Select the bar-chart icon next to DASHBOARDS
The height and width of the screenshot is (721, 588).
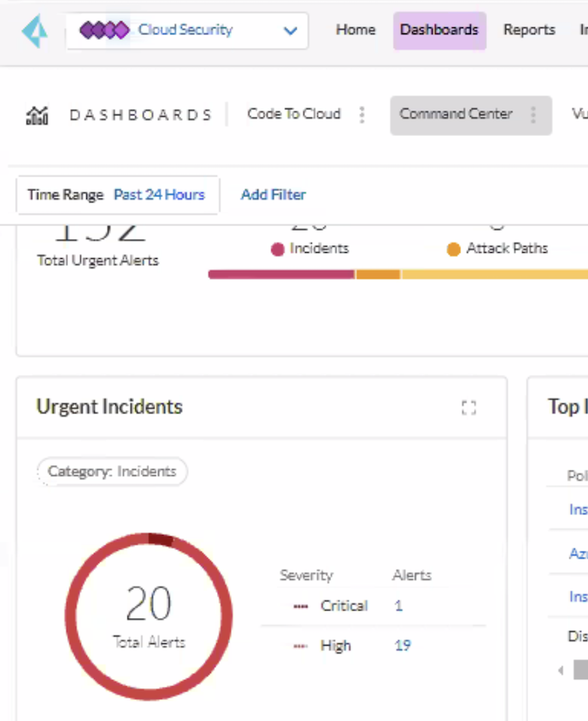click(x=38, y=114)
